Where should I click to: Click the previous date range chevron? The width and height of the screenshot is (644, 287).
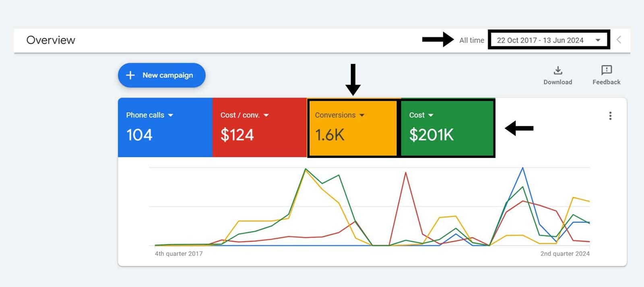tap(619, 40)
